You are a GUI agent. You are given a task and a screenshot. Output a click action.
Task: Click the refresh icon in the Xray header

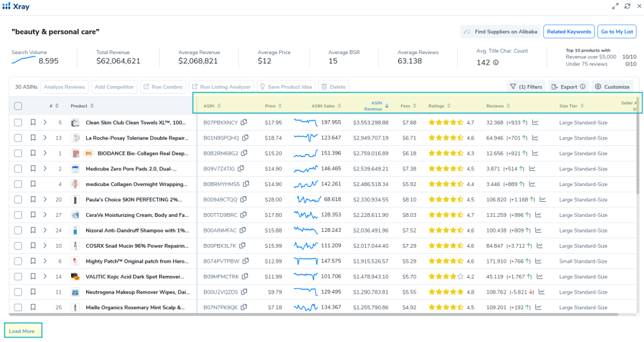[627, 6]
